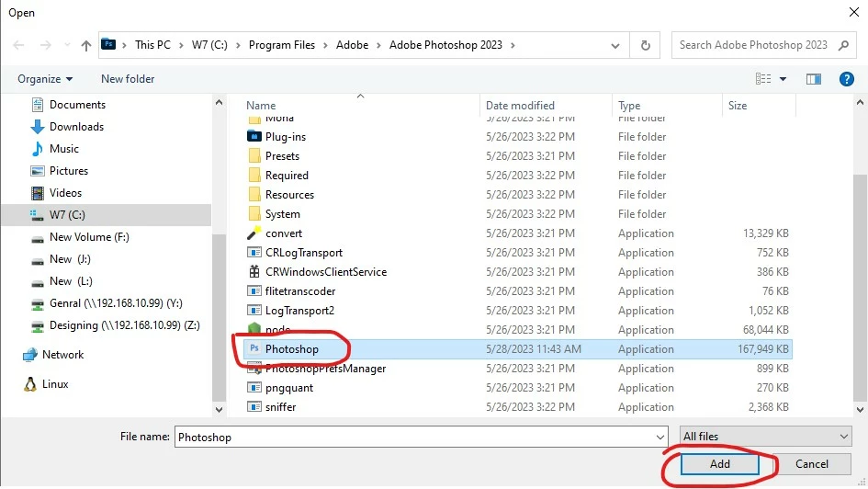
Task: Click the Cancel button
Action: [812, 464]
